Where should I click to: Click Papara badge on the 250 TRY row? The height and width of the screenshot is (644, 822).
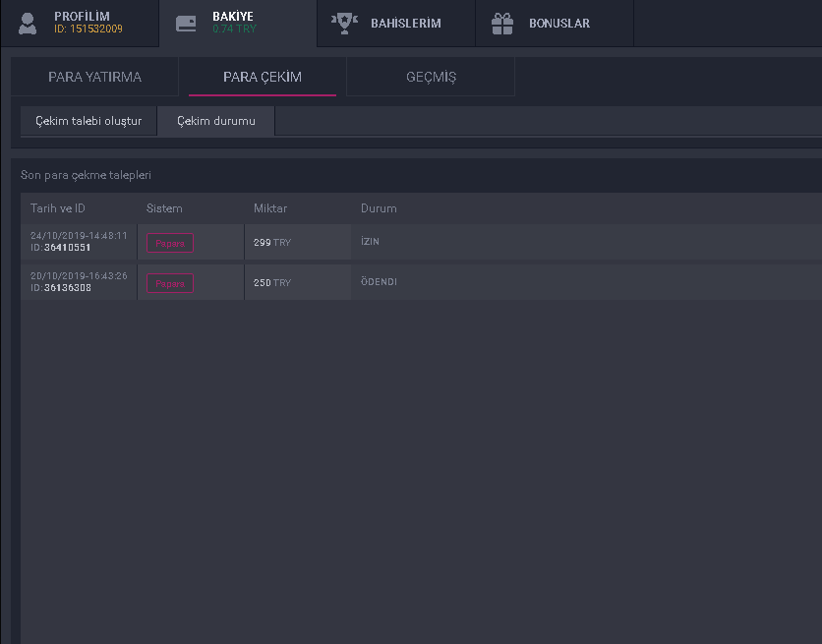(x=170, y=283)
